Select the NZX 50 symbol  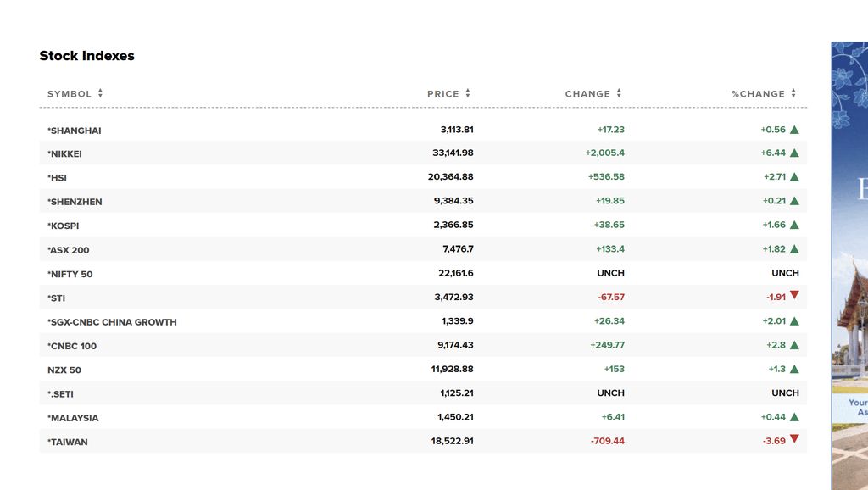click(64, 370)
